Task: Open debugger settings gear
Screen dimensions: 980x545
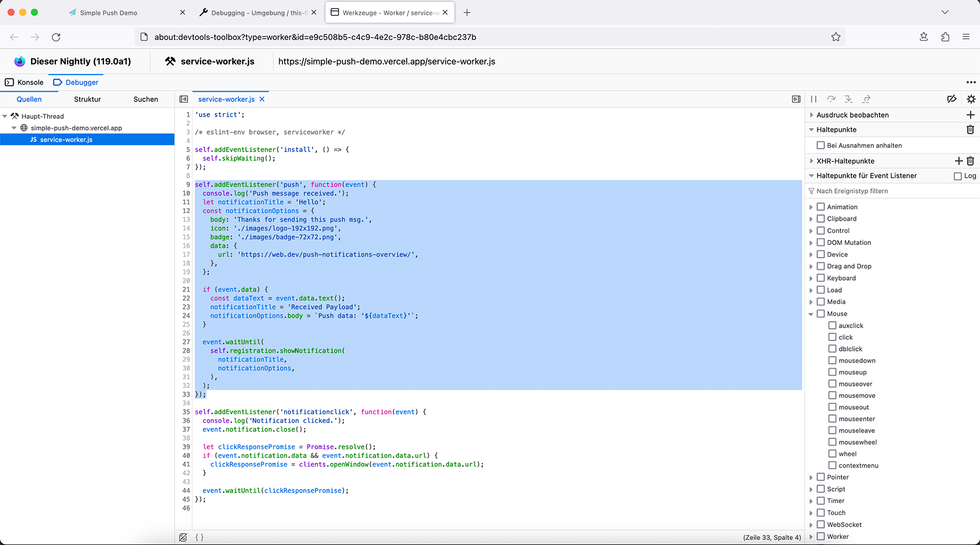Action: [x=971, y=99]
